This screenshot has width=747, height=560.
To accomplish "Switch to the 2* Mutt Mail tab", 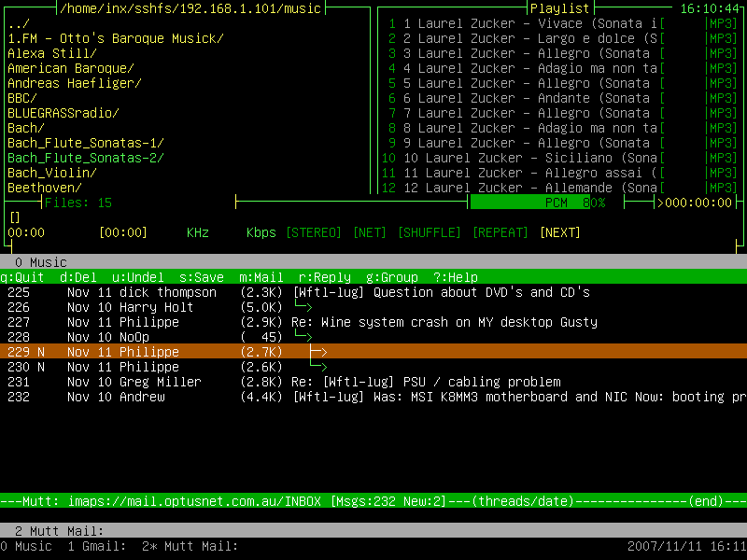I will pyautogui.click(x=190, y=546).
